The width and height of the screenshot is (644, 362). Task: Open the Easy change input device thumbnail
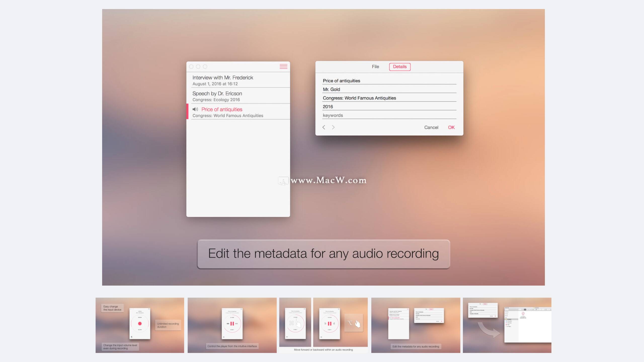click(140, 325)
